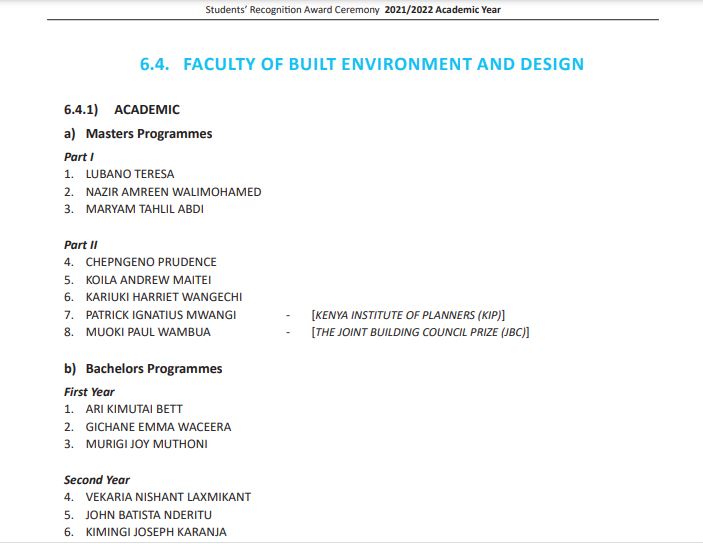This screenshot has height=544, width=703.
Task: Click on 'MURIGI JOY MUTHONI'
Action: pos(147,444)
